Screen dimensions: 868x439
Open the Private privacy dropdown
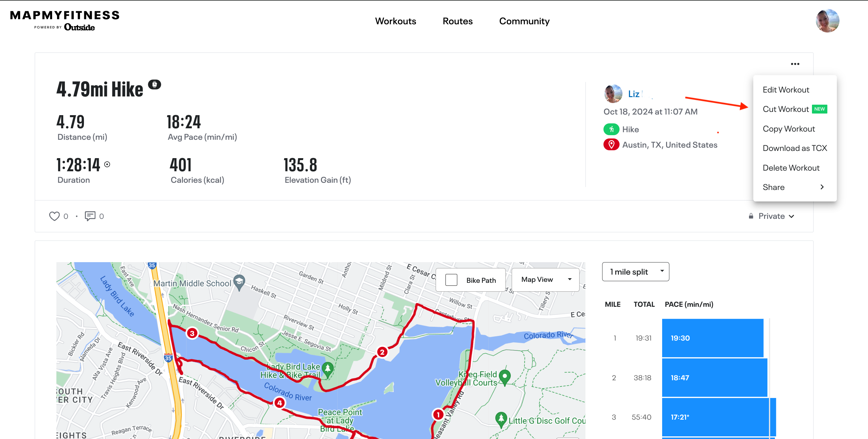click(772, 216)
